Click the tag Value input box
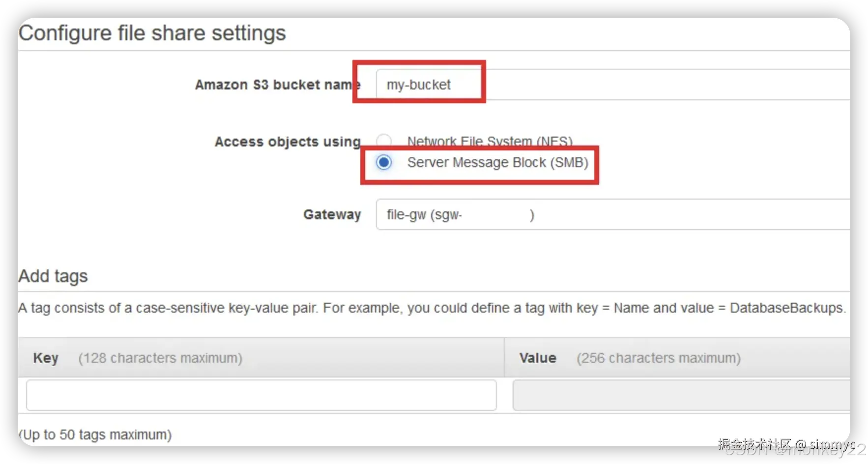The height and width of the screenshot is (464, 868). click(x=681, y=395)
